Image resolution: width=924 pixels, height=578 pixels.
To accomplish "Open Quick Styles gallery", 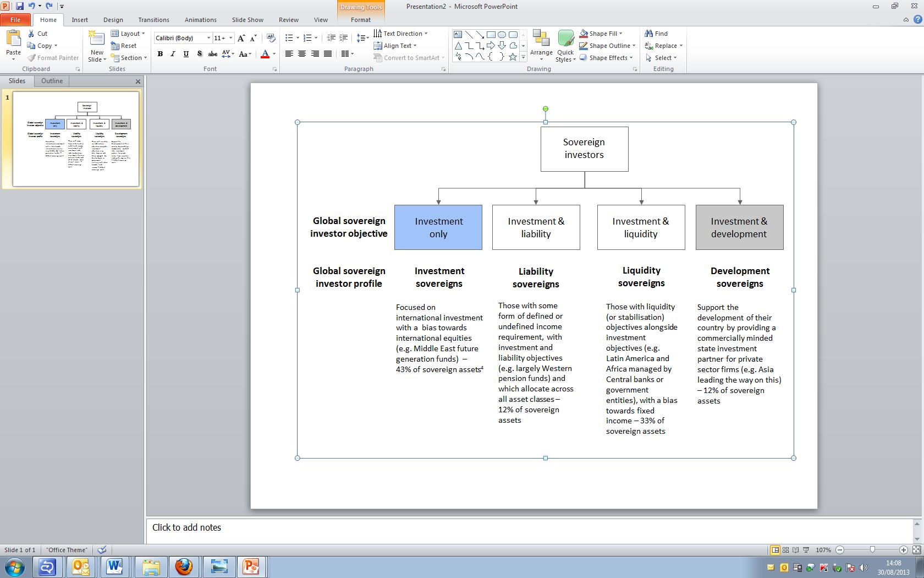I will pyautogui.click(x=565, y=44).
